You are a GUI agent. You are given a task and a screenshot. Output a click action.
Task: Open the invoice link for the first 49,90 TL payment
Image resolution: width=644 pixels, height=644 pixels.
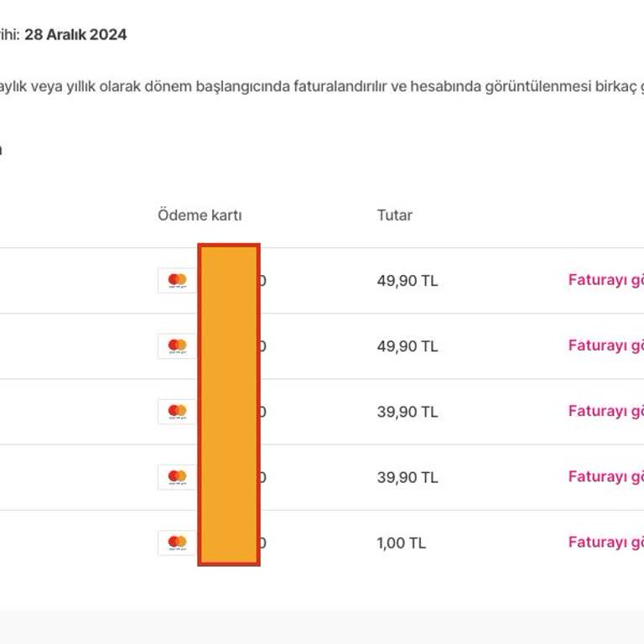[605, 280]
